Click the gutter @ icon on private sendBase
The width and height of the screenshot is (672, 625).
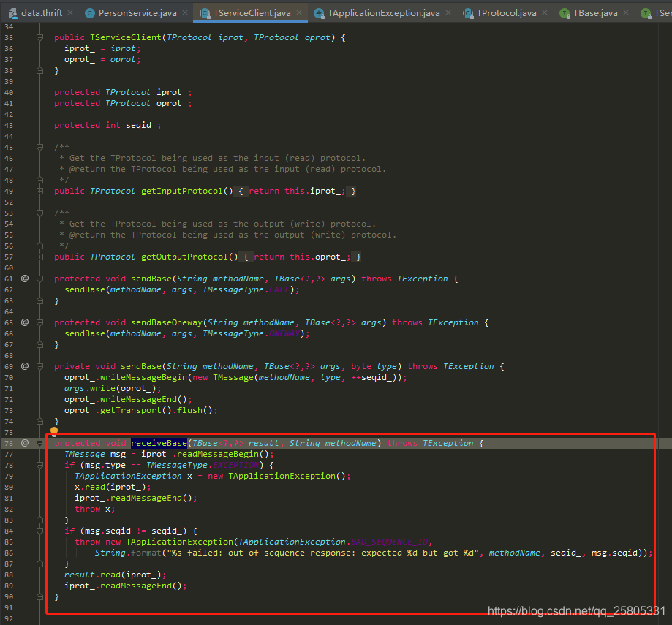pyautogui.click(x=24, y=366)
